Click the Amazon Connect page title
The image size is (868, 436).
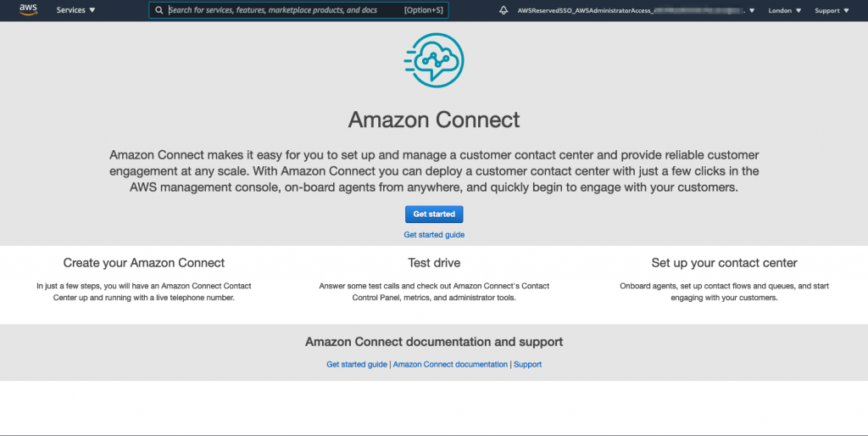(x=434, y=119)
